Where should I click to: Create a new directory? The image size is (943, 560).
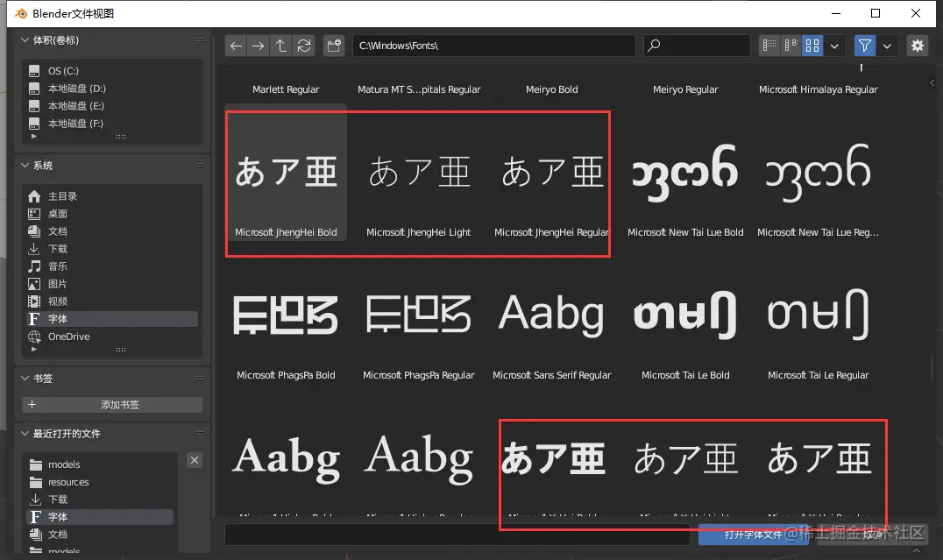(334, 46)
